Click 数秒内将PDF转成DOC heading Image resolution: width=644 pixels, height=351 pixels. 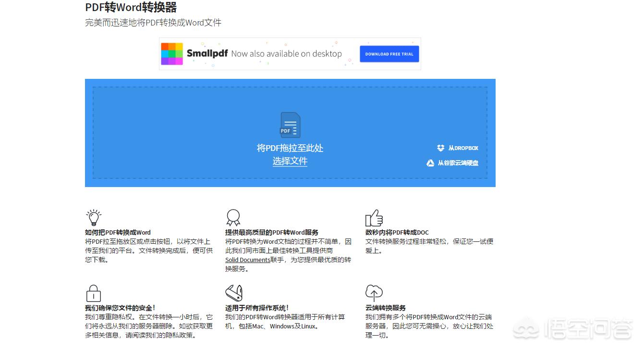[x=397, y=232]
